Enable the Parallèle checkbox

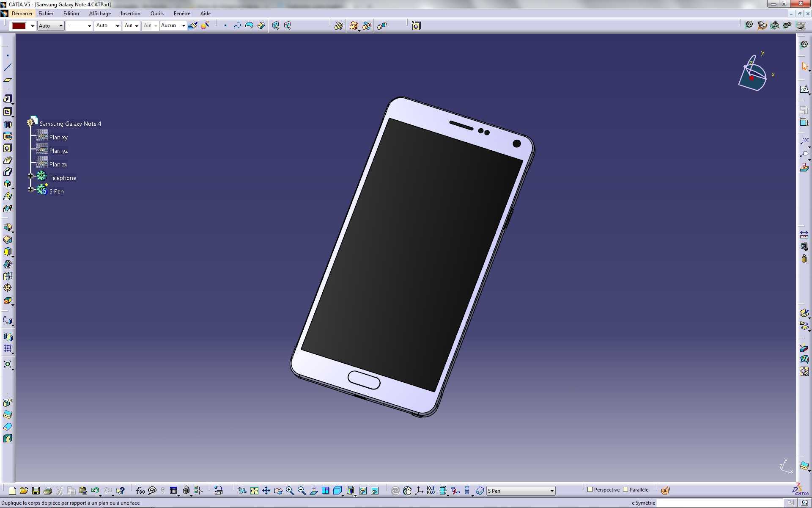click(x=625, y=489)
